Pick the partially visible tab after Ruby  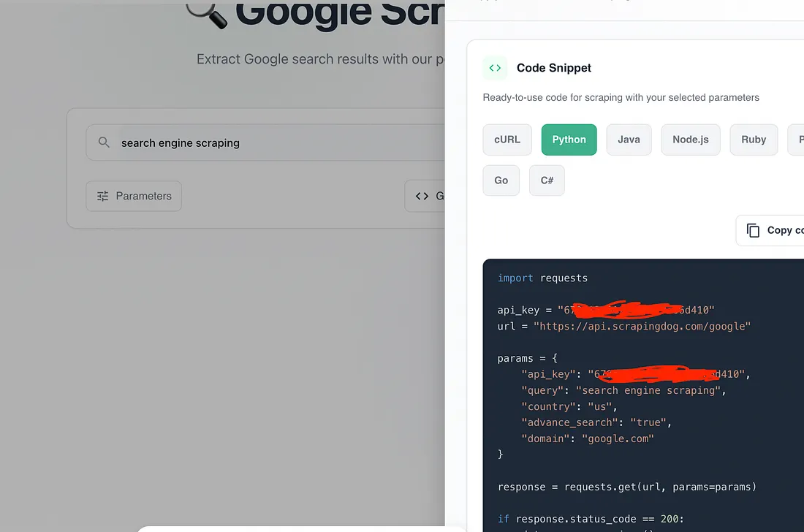pos(797,140)
